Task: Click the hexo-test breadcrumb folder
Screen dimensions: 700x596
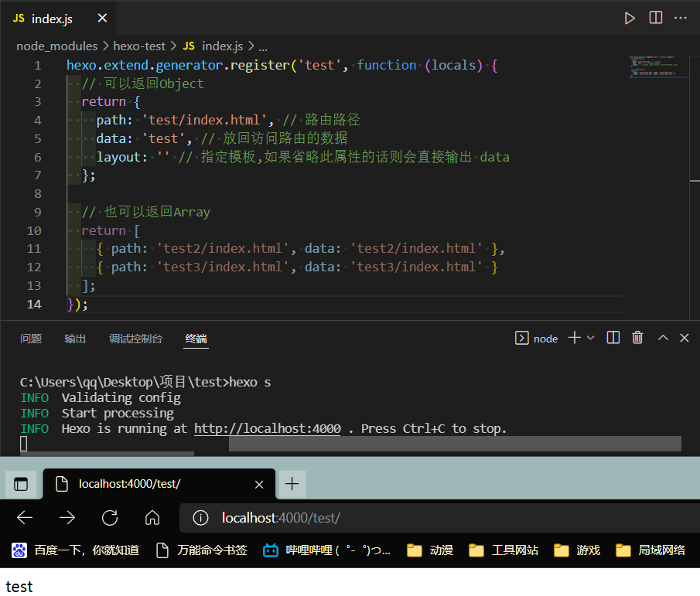Action: 139,46
